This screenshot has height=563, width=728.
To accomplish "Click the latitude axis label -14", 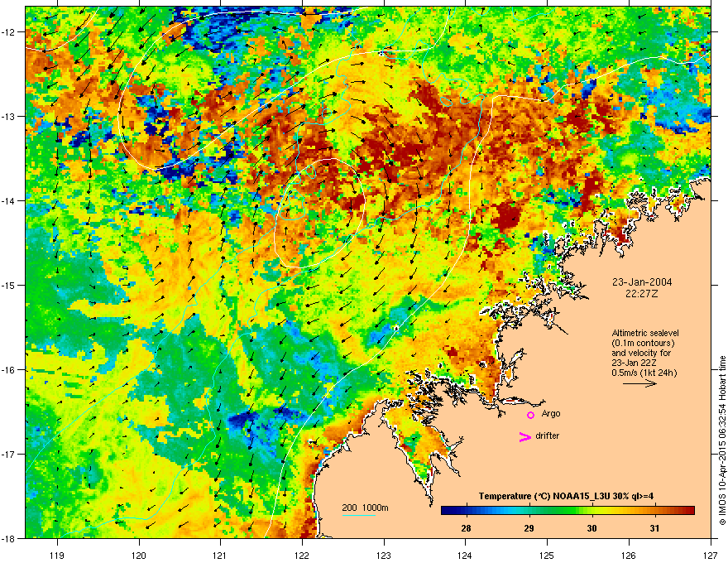I will tap(8, 200).
